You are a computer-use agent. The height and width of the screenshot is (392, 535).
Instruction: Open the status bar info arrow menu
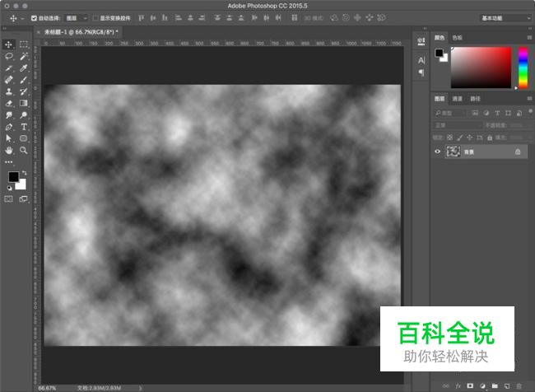coord(140,388)
